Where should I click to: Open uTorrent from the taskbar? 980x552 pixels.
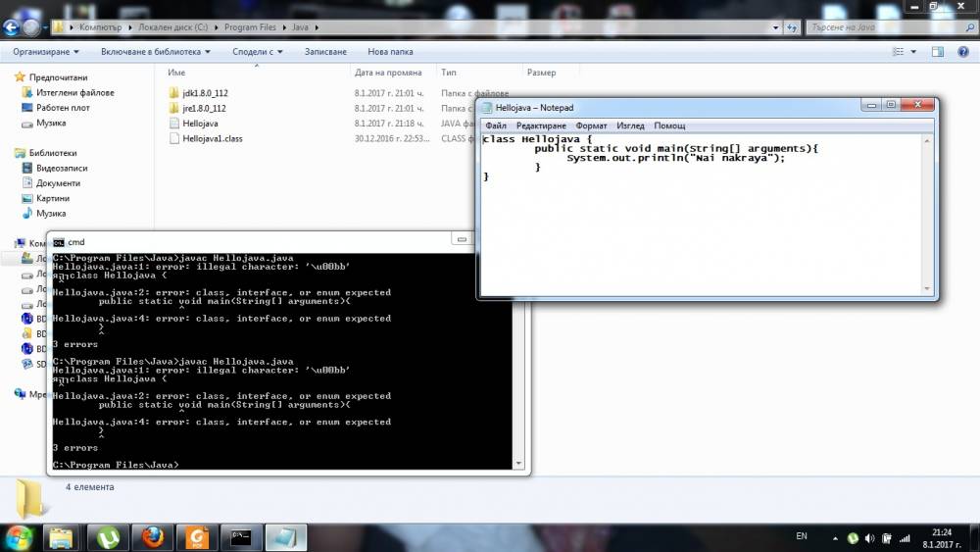[x=108, y=537]
